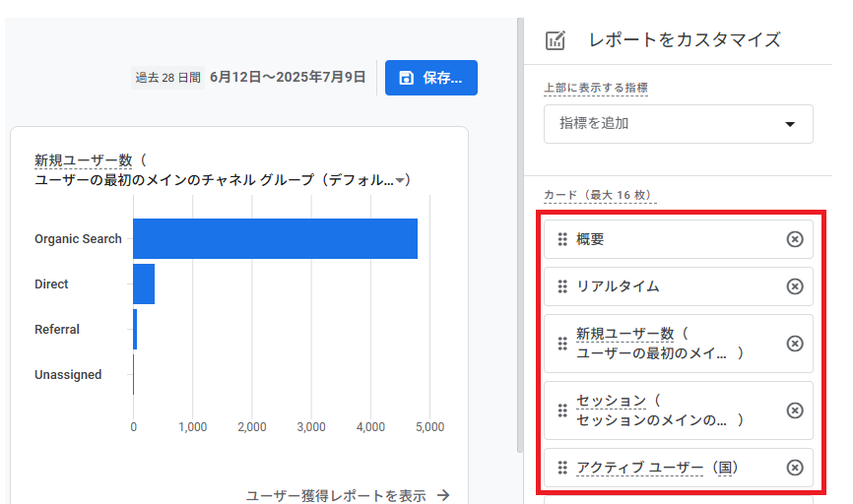The image size is (853, 504).
Task: Click the 過去 28 日間 date range label
Action: click(x=168, y=78)
